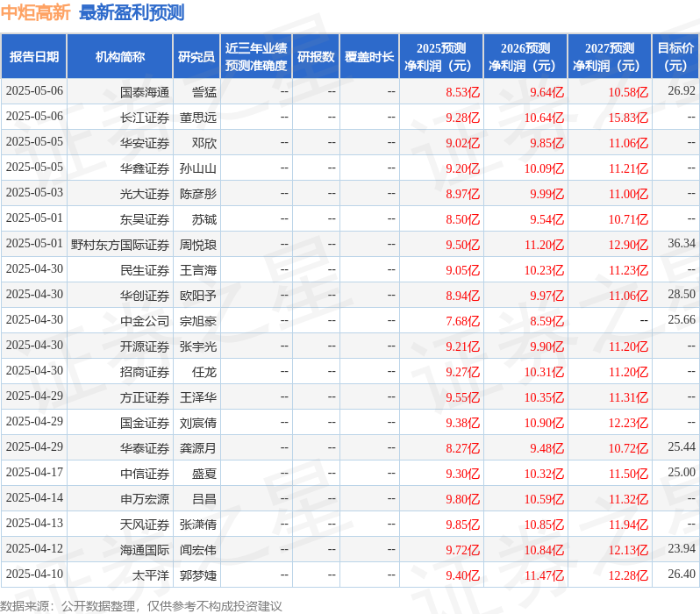The image size is (700, 614).
Task: Click analyst name 董思远
Action: pyautogui.click(x=198, y=118)
